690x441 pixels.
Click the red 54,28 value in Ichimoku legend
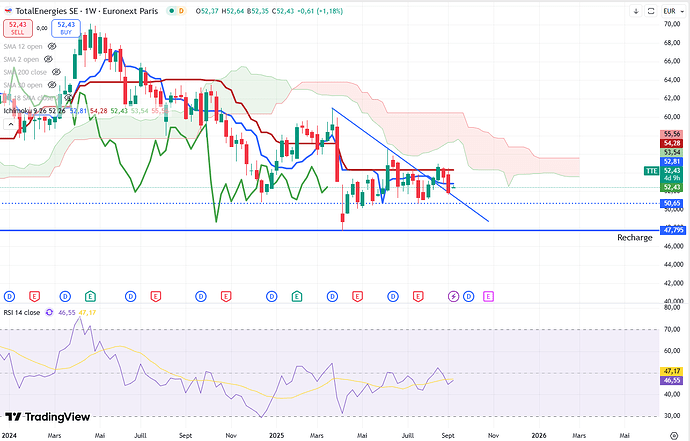click(99, 111)
